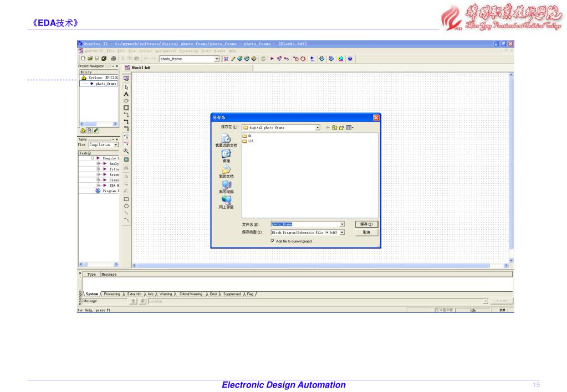Image resolution: width=567 pixels, height=392 pixels.
Task: Open the file type dropdown
Action: [342, 233]
